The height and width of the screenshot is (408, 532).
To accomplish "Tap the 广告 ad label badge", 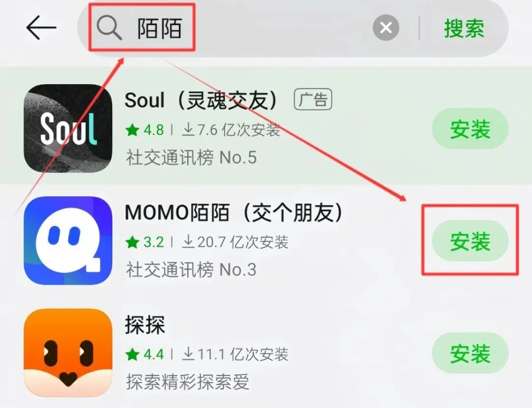I will [x=313, y=99].
